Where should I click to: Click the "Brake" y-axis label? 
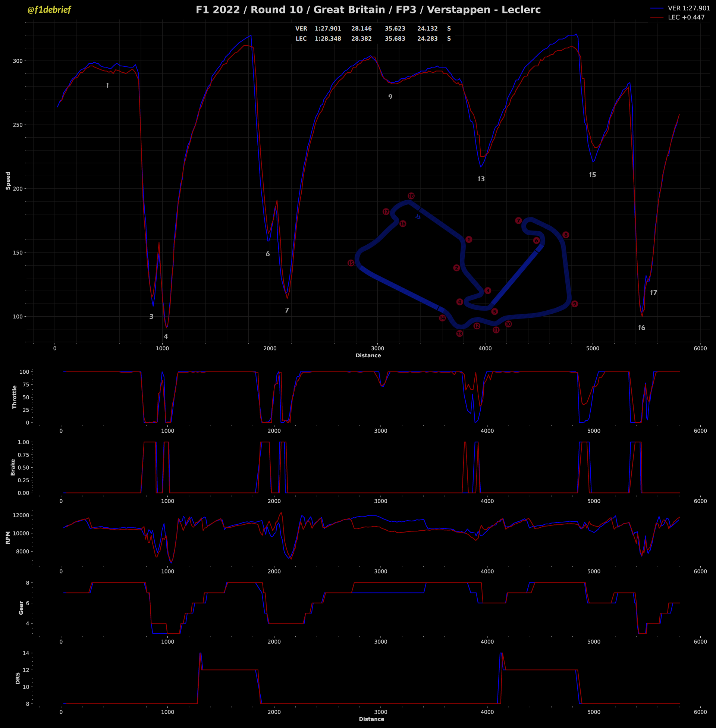(x=13, y=467)
